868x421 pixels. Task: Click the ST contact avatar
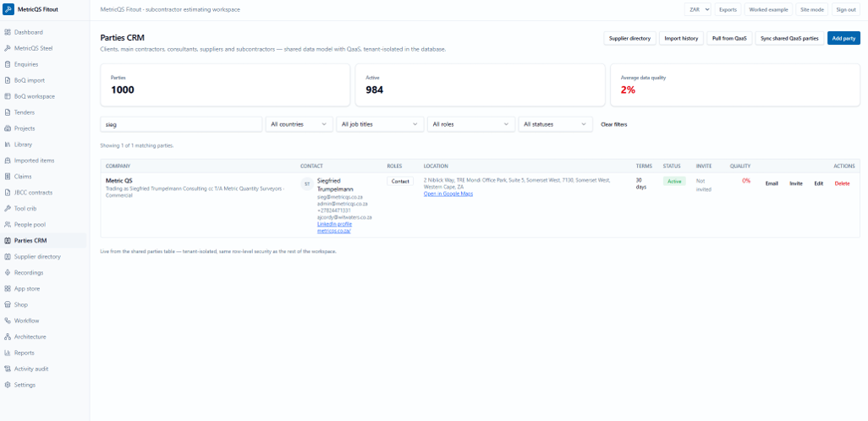(x=307, y=183)
